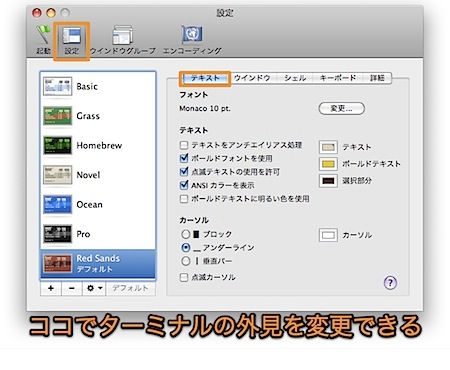This screenshot has height=370, width=450.
Task: Switch to the キーボード tab
Action: click(x=338, y=78)
